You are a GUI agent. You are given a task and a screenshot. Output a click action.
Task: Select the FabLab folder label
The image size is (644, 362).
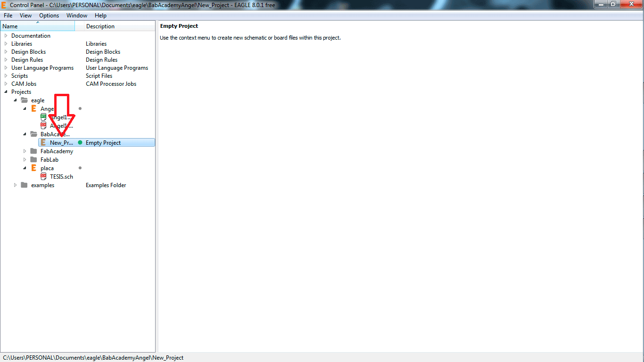click(50, 160)
